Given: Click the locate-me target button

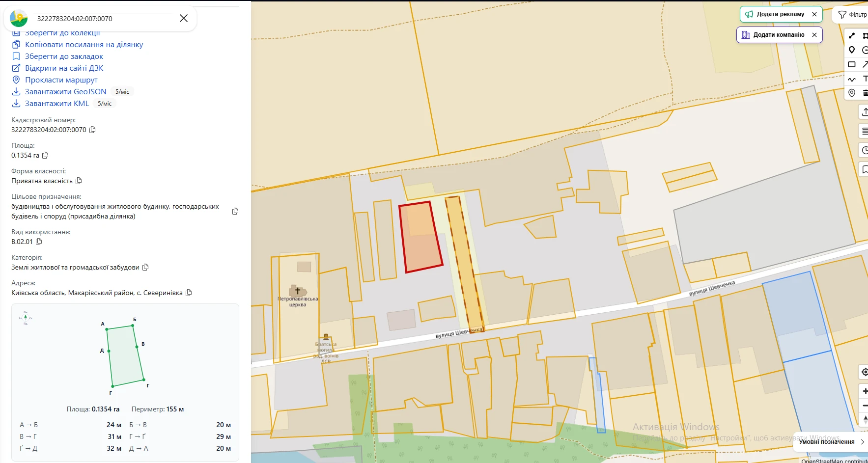Looking at the screenshot, I should click(865, 372).
